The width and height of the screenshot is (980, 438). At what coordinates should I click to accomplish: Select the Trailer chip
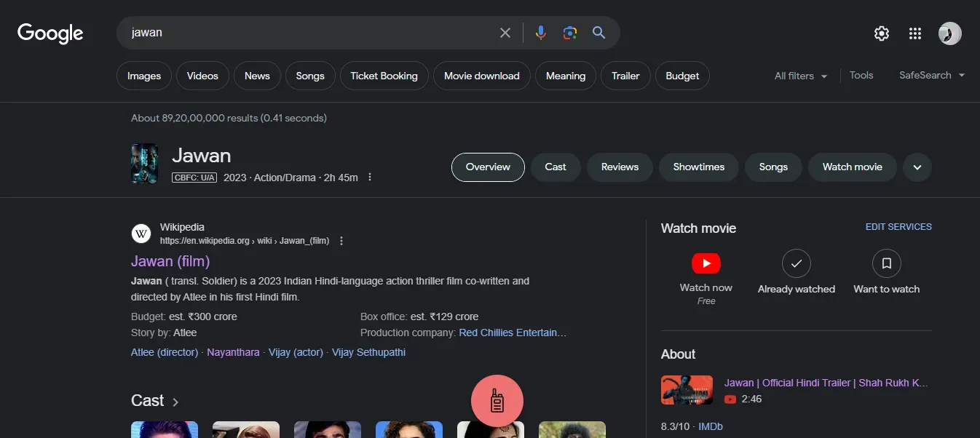(625, 76)
